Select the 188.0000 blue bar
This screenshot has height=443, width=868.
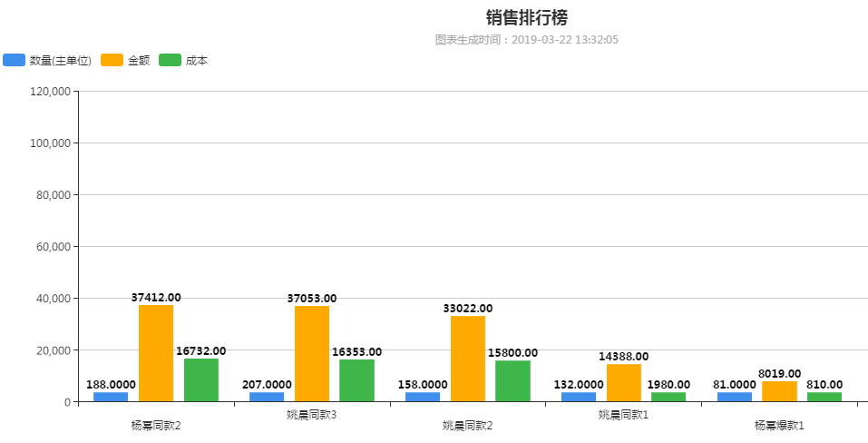[x=111, y=397]
